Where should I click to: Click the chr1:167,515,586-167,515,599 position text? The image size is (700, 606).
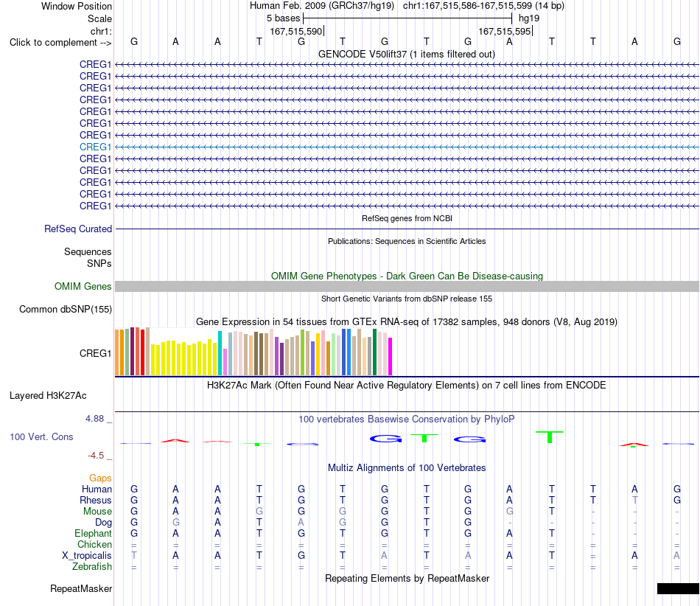point(483,6)
